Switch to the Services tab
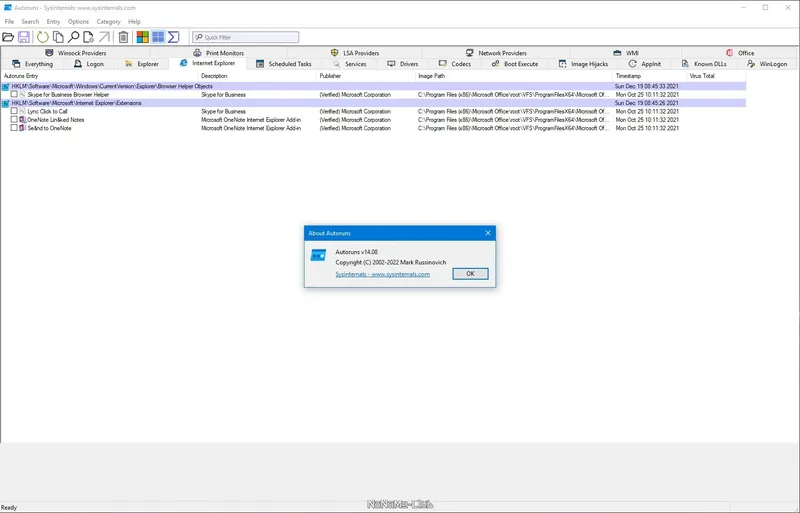The image size is (800, 513). 349,64
